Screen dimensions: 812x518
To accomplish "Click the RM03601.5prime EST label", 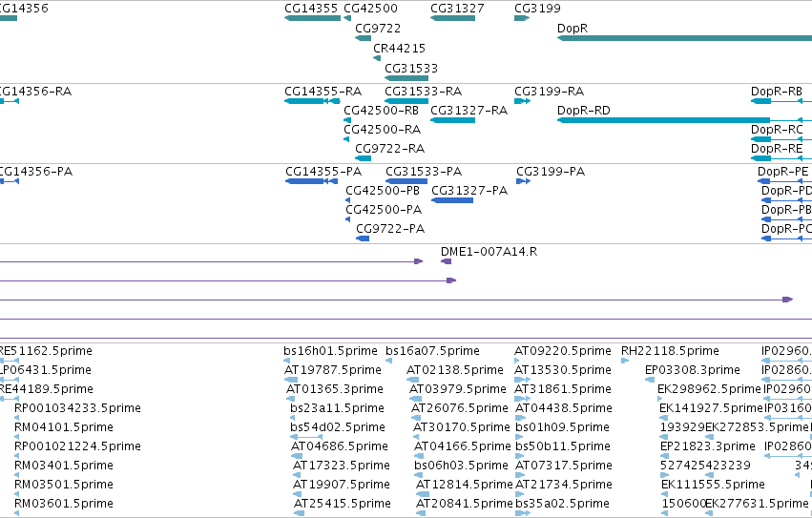I will [64, 504].
